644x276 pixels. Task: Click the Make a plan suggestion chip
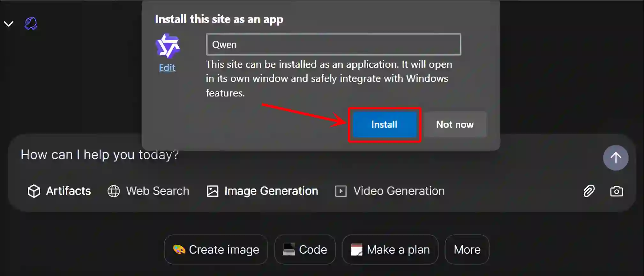click(390, 249)
